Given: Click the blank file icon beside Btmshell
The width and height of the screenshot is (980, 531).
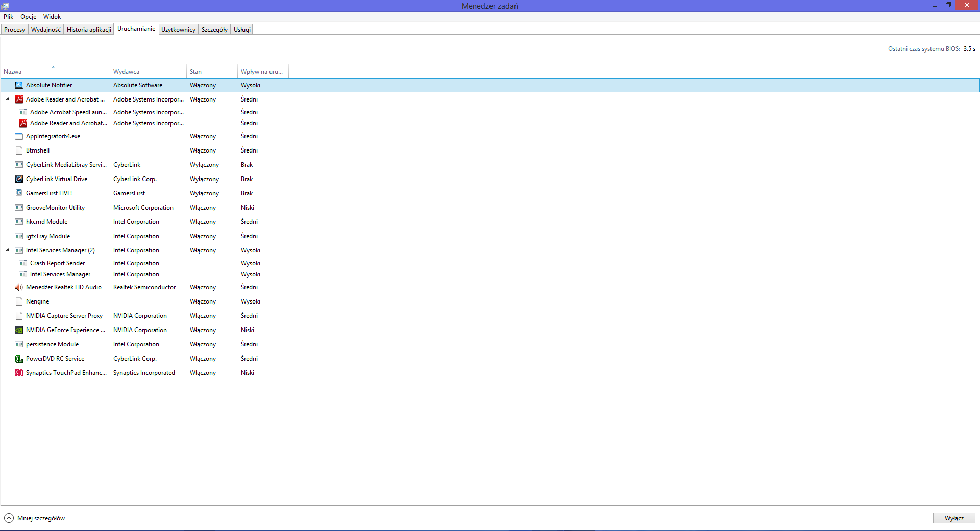Looking at the screenshot, I should click(x=19, y=150).
